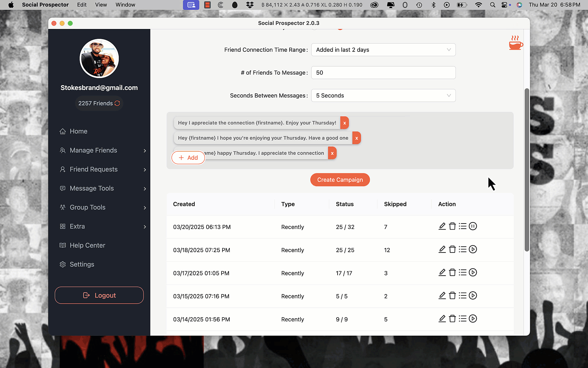Delete the 03/15/2025 07:16 PM campaign
Screen dimensions: 588x368
pyautogui.click(x=452, y=295)
